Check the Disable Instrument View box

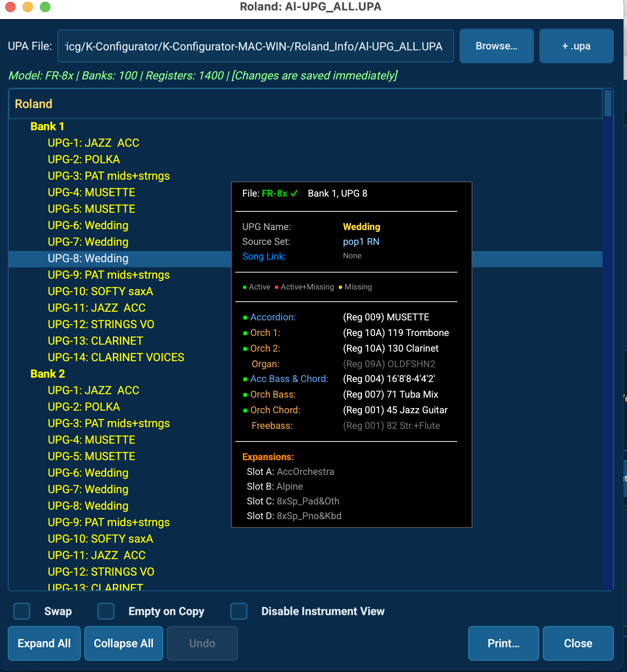239,611
